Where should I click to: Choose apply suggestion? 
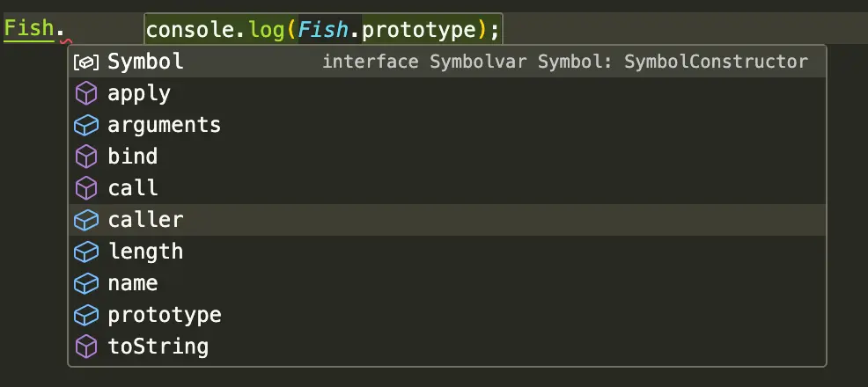coord(139,93)
